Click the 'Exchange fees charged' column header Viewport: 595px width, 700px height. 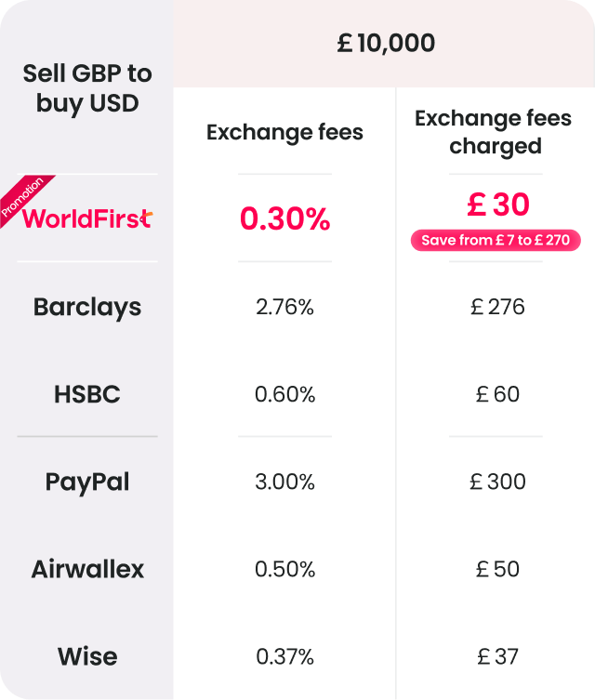(x=495, y=132)
